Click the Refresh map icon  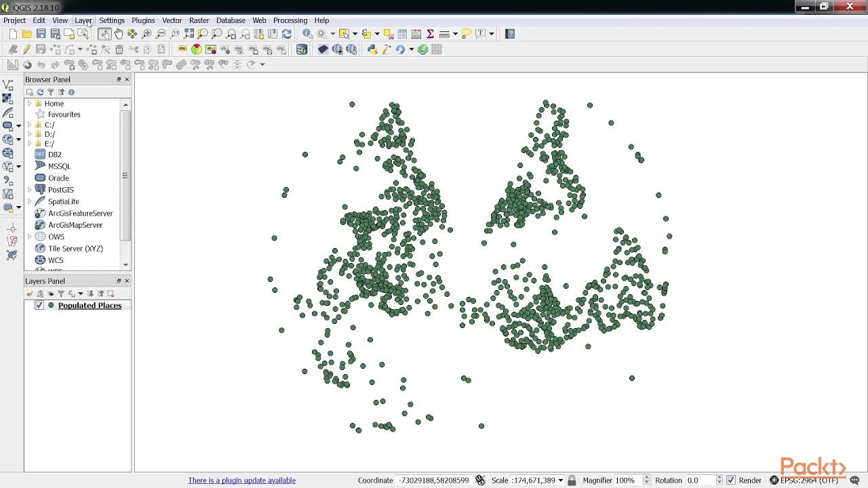287,34
